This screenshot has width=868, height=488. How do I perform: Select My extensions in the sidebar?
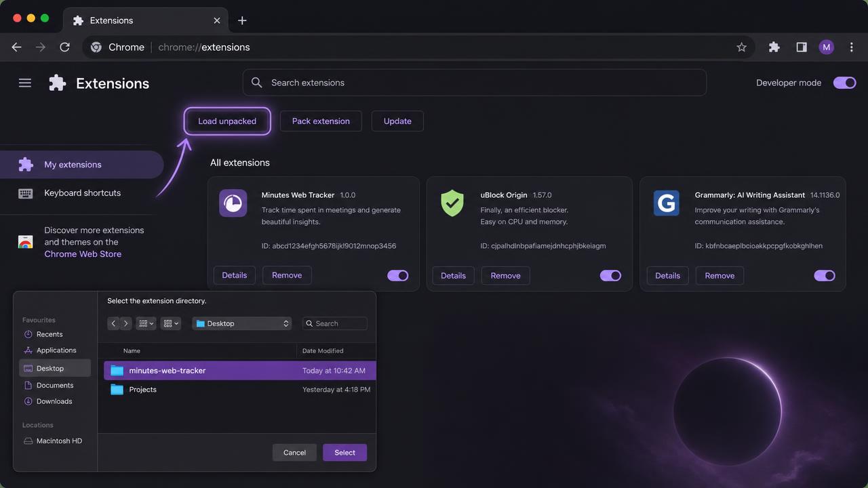pyautogui.click(x=82, y=165)
